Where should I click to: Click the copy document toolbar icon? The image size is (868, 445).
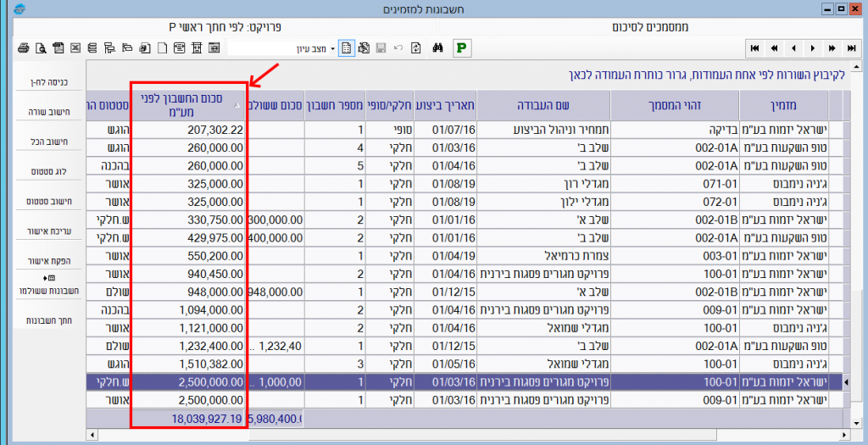pos(144,48)
